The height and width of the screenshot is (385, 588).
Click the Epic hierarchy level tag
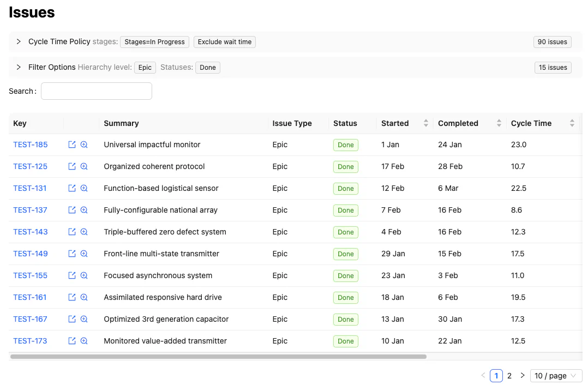click(145, 68)
